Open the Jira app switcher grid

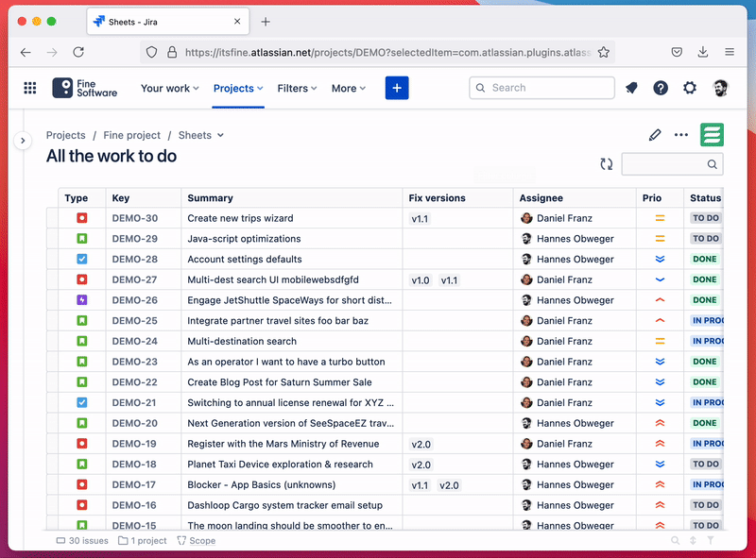(30, 88)
